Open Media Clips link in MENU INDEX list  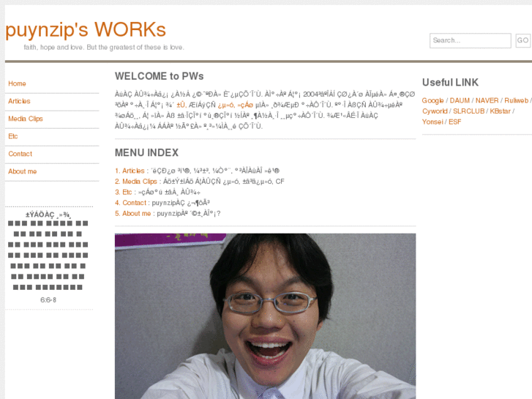pyautogui.click(x=139, y=181)
